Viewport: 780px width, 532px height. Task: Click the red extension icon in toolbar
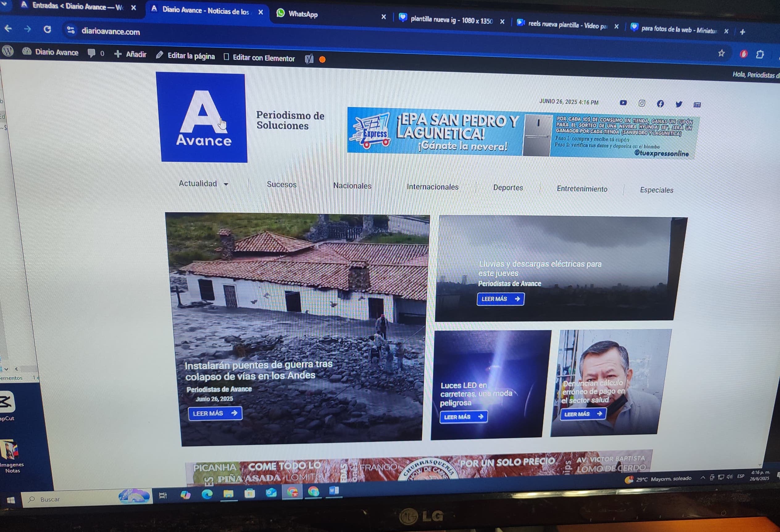[743, 54]
